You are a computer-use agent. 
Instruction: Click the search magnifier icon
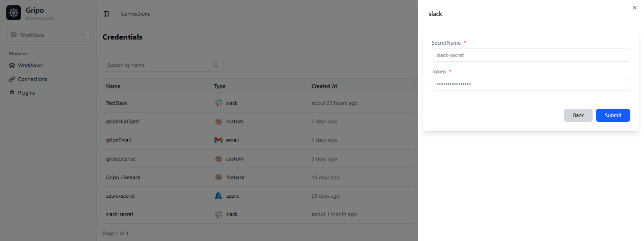point(215,65)
